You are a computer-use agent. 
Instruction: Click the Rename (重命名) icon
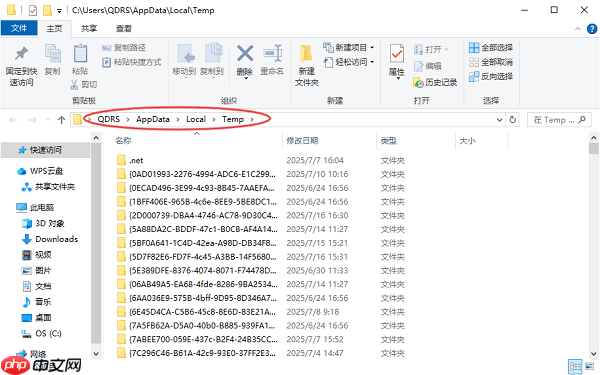pyautogui.click(x=272, y=54)
